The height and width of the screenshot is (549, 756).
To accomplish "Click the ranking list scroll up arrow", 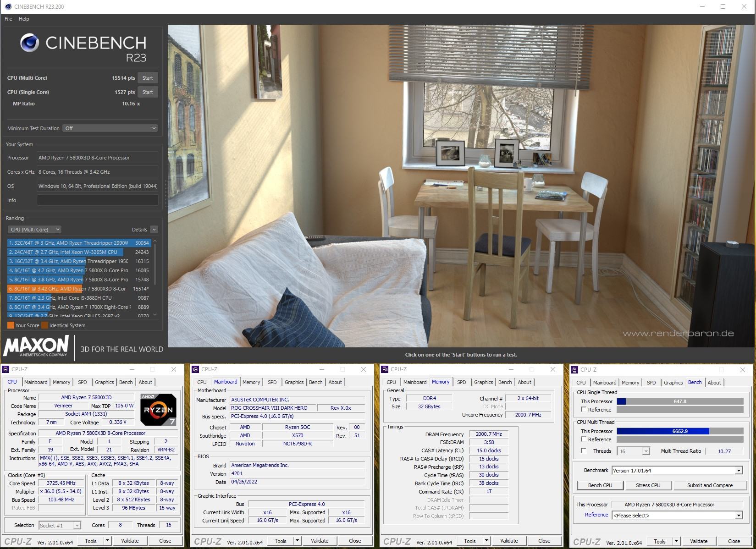I will click(155, 241).
